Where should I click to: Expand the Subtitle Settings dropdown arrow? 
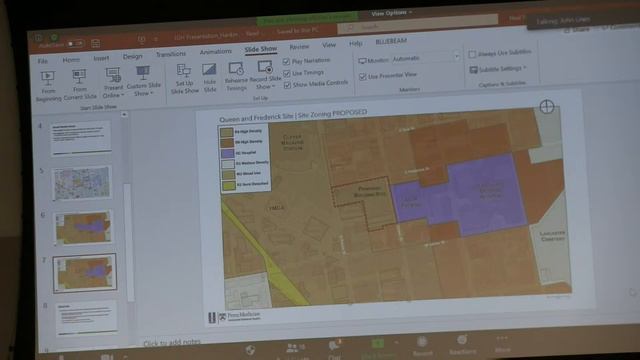coord(525,68)
